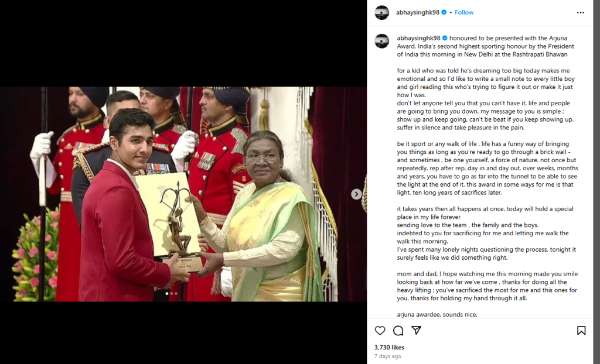600x364 pixels.
Task: Go to the next photo in carousel
Action: click(x=356, y=194)
